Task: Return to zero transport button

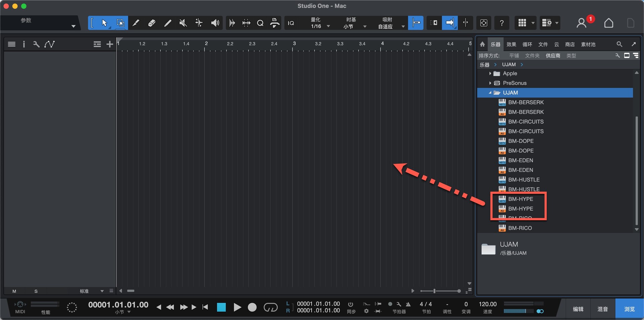Action: (x=205, y=307)
